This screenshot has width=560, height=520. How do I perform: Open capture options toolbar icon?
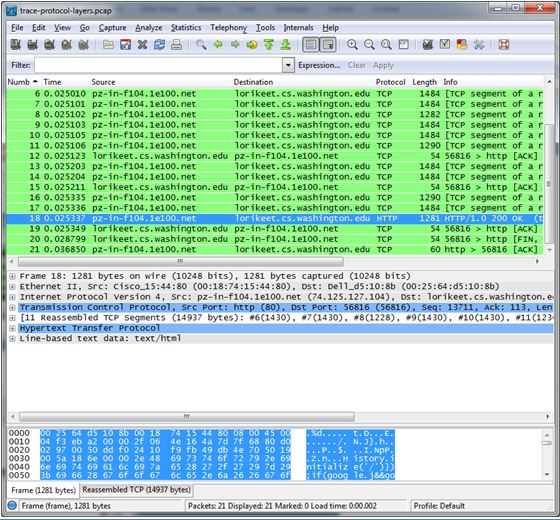coord(32,45)
